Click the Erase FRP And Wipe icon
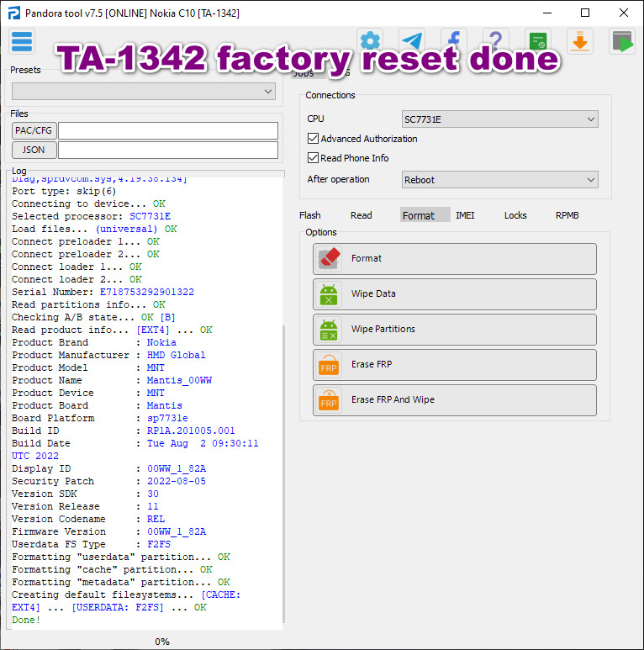 [329, 400]
